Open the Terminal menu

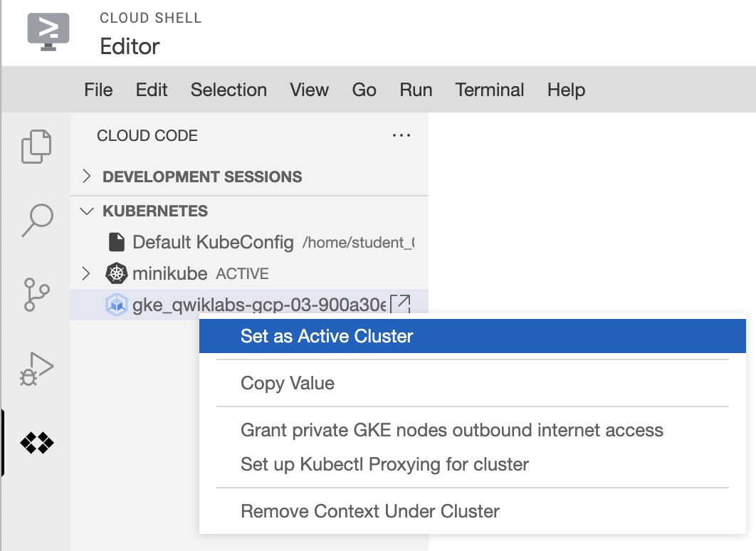(x=490, y=90)
